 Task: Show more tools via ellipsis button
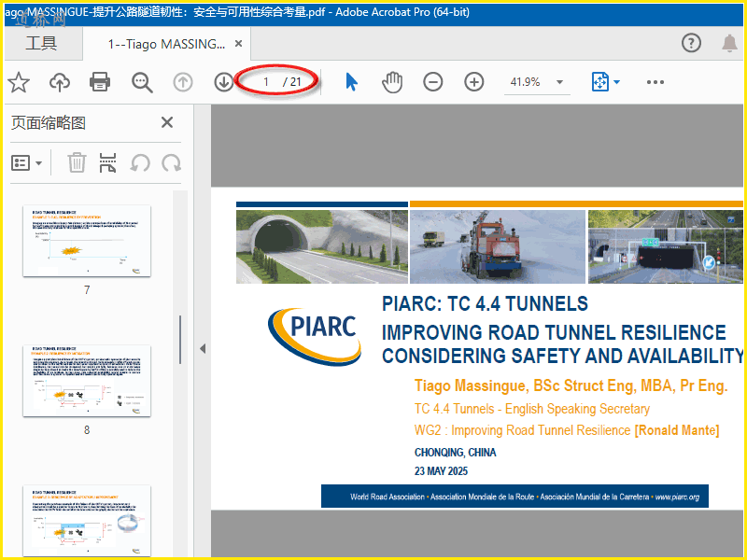coord(655,82)
